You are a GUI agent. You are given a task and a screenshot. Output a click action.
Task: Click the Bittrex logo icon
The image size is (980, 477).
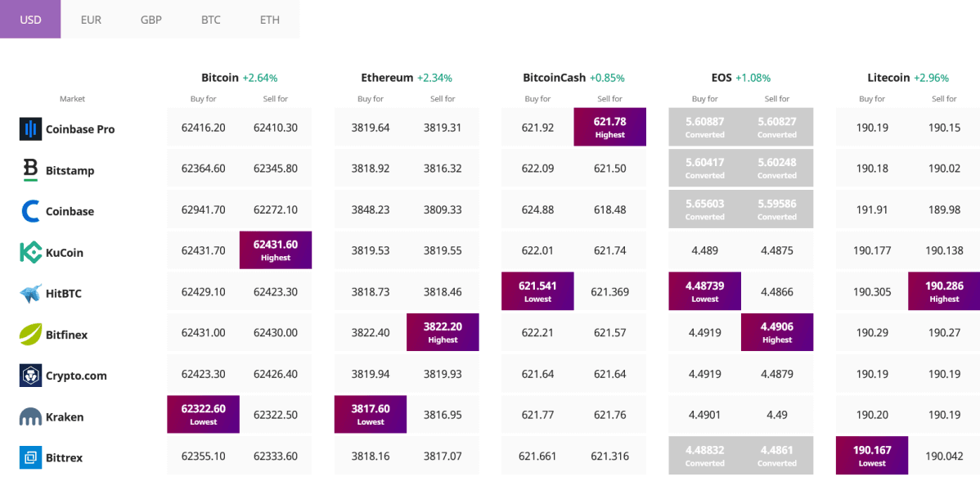30,457
